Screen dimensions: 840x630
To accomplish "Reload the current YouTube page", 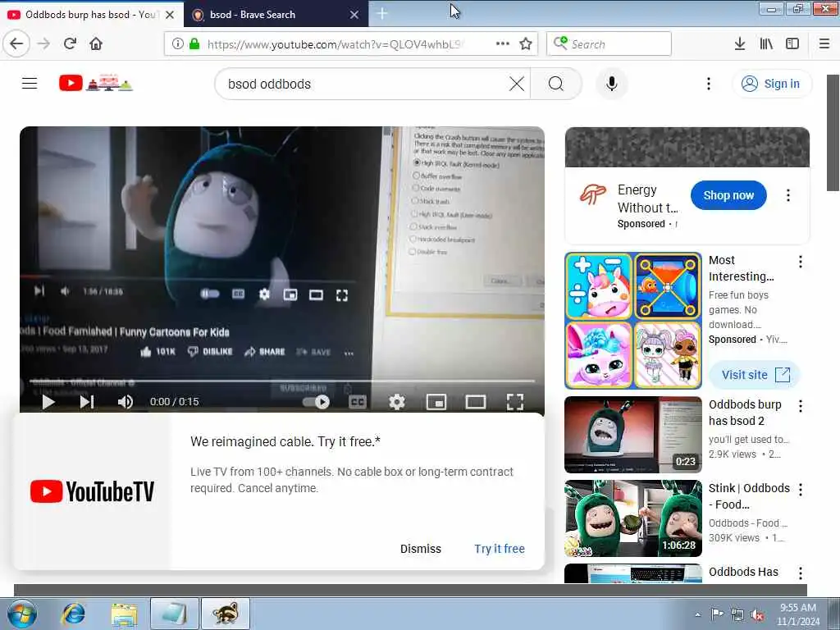I will [x=70, y=43].
